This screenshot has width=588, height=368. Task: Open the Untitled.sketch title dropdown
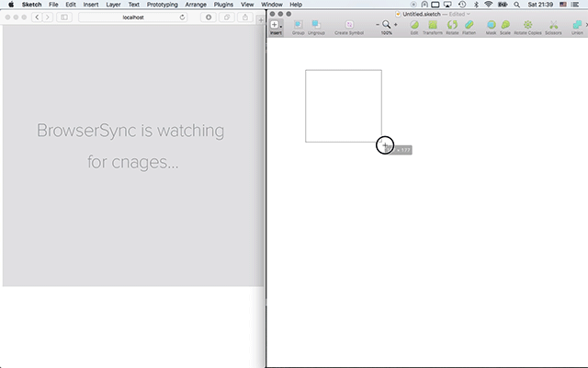pyautogui.click(x=468, y=14)
